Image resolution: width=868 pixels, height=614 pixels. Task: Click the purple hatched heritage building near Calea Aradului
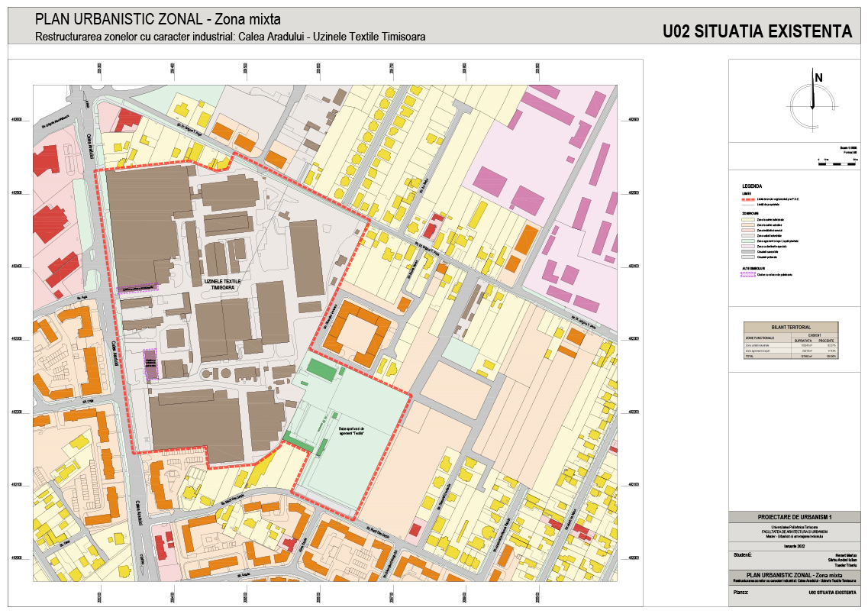pyautogui.click(x=150, y=364)
